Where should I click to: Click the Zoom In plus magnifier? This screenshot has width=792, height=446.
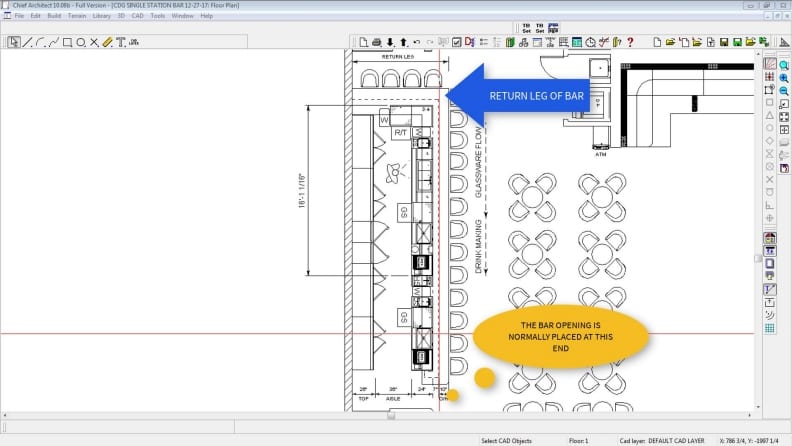pos(784,78)
